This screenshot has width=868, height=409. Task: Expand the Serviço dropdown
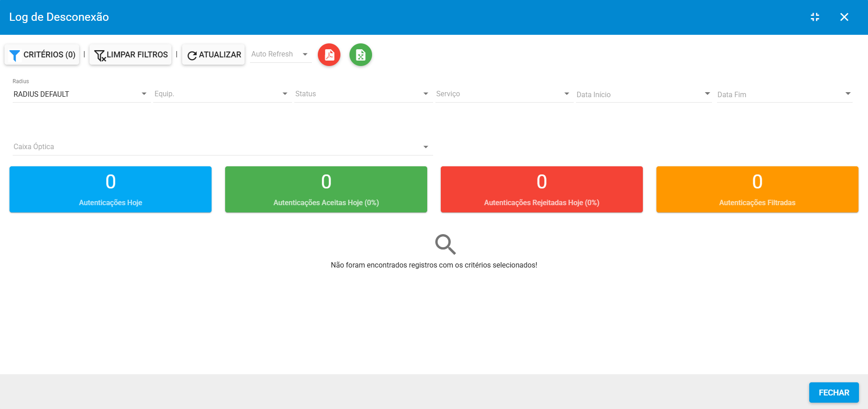[x=503, y=94]
